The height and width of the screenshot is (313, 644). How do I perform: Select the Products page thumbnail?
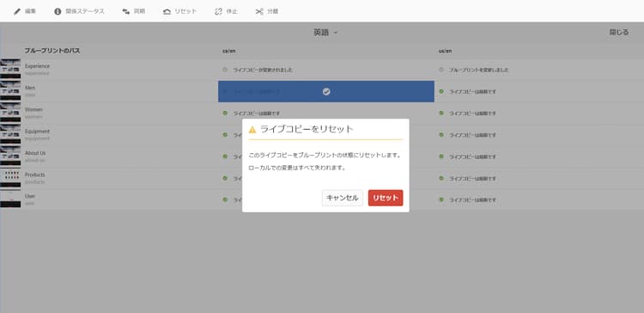(x=10, y=178)
